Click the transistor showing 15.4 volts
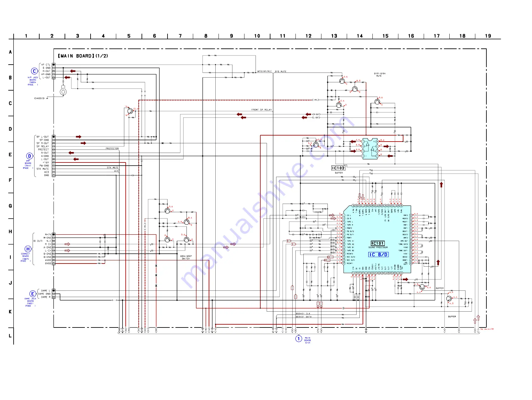Image resolution: width=532 pixels, height=400 pixels. tap(130, 111)
